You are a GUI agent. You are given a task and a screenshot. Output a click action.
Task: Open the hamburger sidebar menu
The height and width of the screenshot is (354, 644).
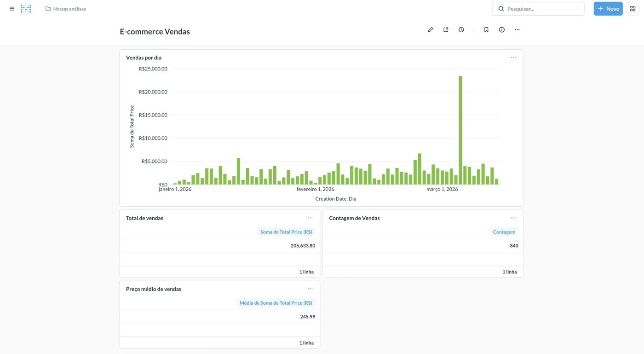click(12, 9)
